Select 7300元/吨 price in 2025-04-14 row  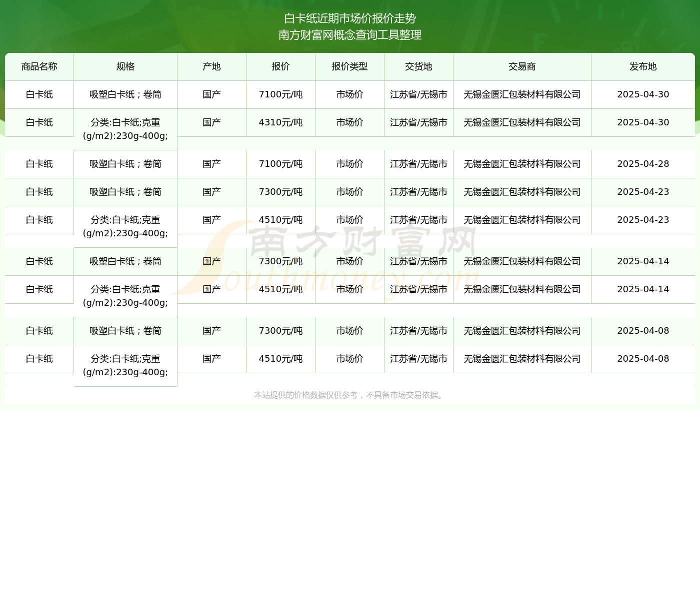(x=280, y=261)
